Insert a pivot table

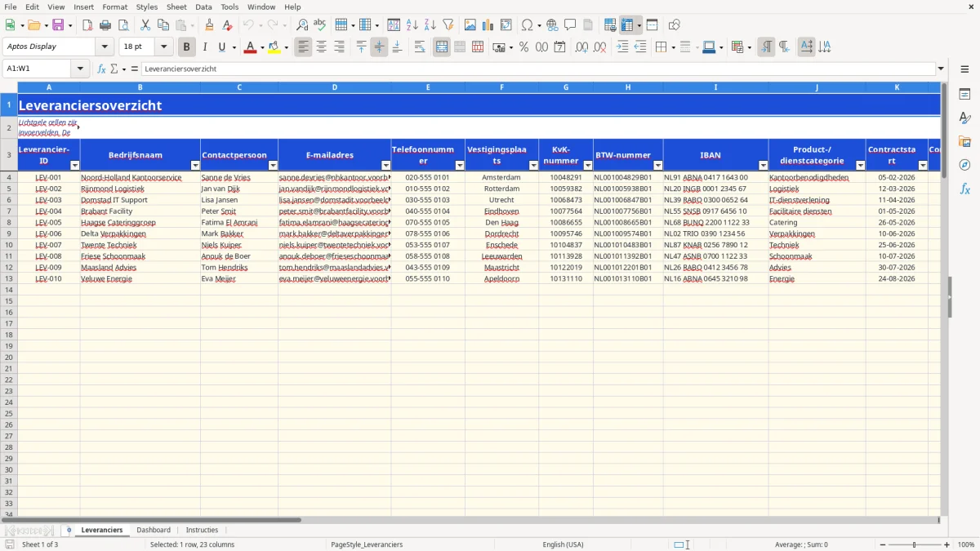click(x=506, y=25)
